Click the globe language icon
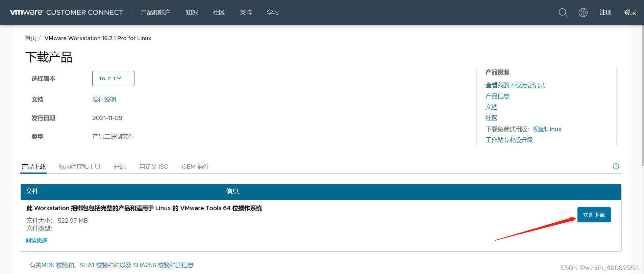This screenshot has width=644, height=274. [x=583, y=12]
